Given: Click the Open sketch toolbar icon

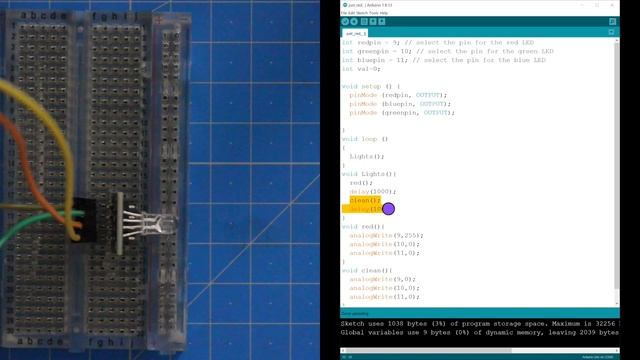Looking at the screenshot, I should point(373,22).
